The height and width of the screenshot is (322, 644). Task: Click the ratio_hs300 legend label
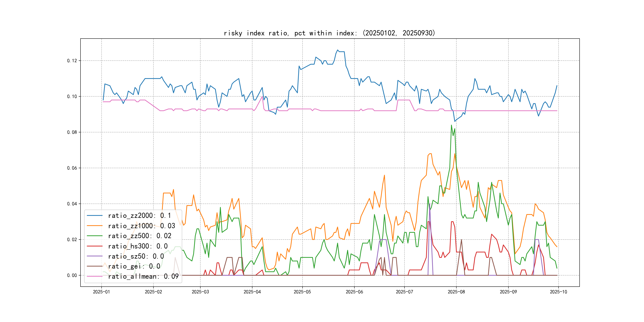[x=138, y=246]
